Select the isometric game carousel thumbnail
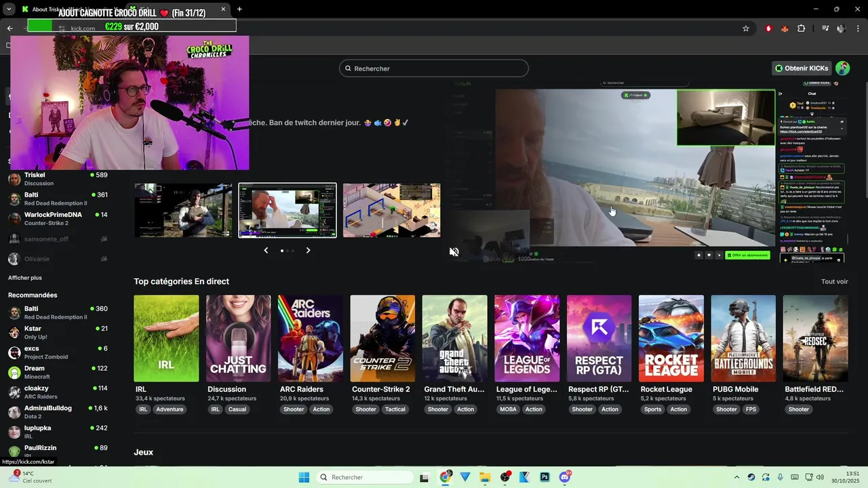This screenshot has height=488, width=868. (x=391, y=210)
